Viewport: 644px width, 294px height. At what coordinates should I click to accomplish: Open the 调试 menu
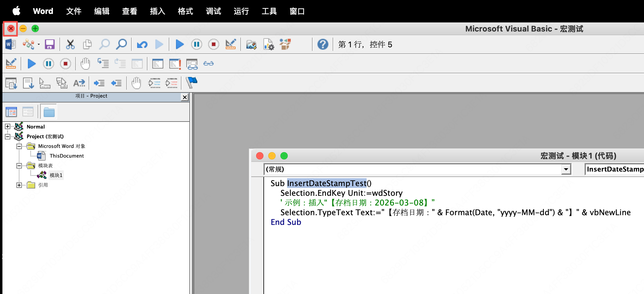(x=213, y=11)
